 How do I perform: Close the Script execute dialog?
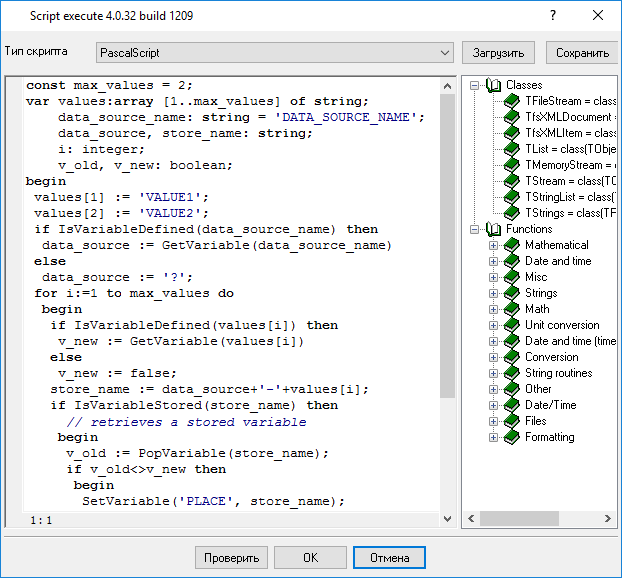tap(598, 15)
